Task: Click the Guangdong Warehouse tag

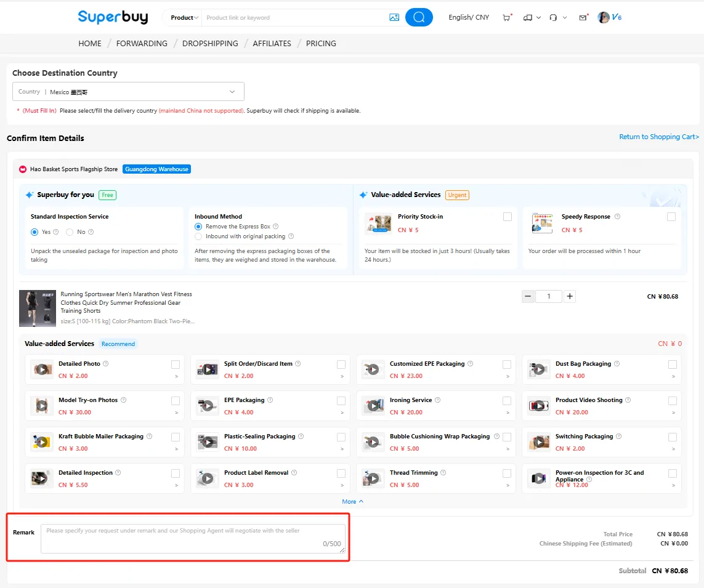Action: pos(156,169)
